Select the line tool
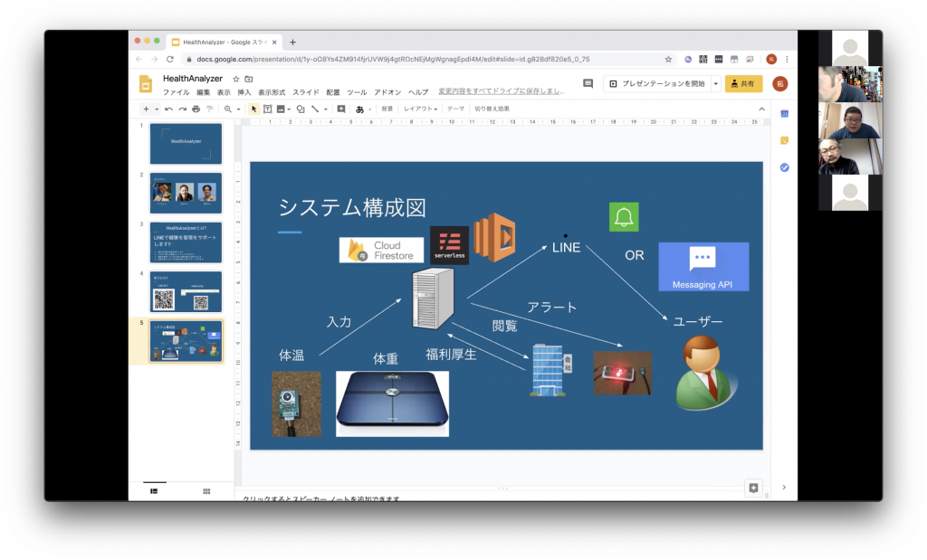Viewport: 927px width, 560px height. [315, 109]
